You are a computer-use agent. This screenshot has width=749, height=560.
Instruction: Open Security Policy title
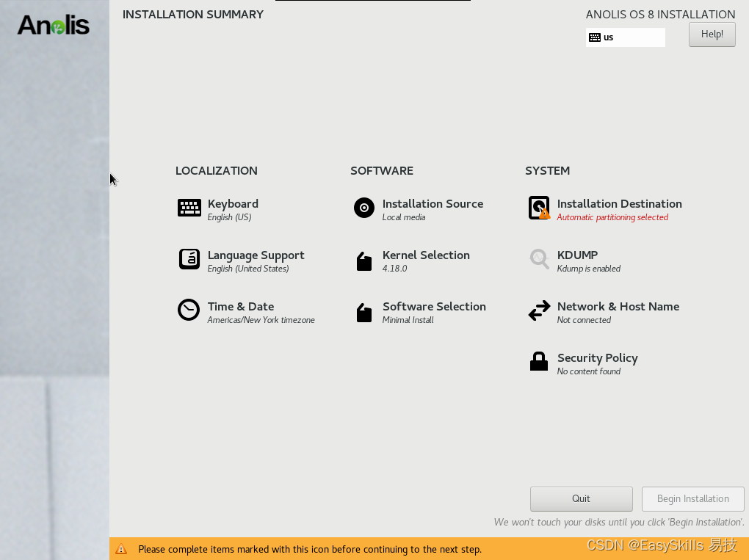point(598,358)
